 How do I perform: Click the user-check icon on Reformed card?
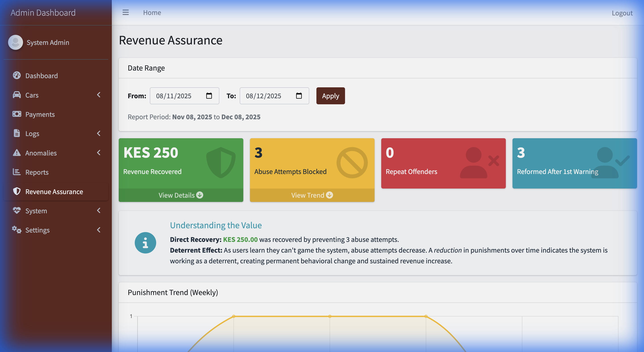(610, 163)
